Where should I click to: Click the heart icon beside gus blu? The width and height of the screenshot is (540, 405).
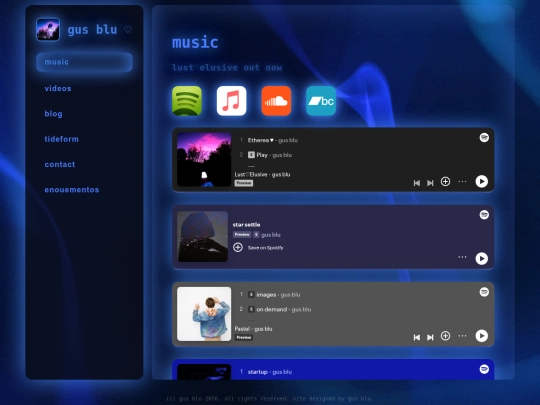128,30
